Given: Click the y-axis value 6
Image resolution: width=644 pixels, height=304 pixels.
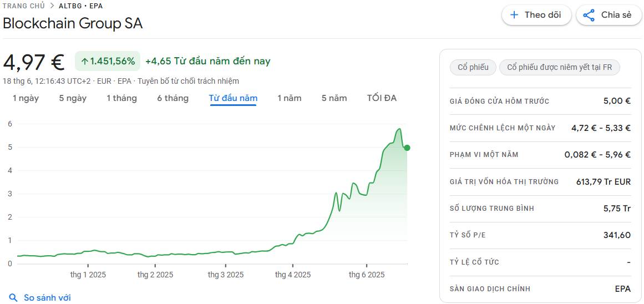Looking at the screenshot, I should tap(10, 124).
